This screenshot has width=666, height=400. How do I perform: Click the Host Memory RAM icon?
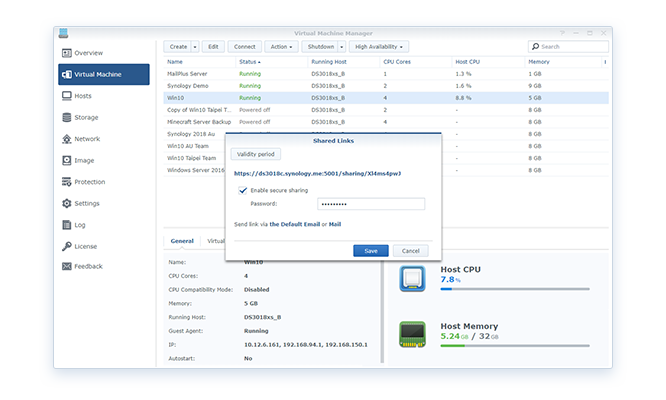click(412, 335)
